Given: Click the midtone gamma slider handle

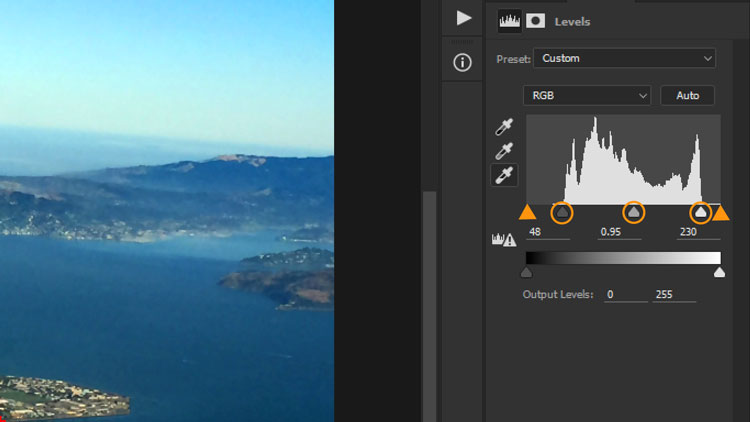Looking at the screenshot, I should tap(634, 212).
